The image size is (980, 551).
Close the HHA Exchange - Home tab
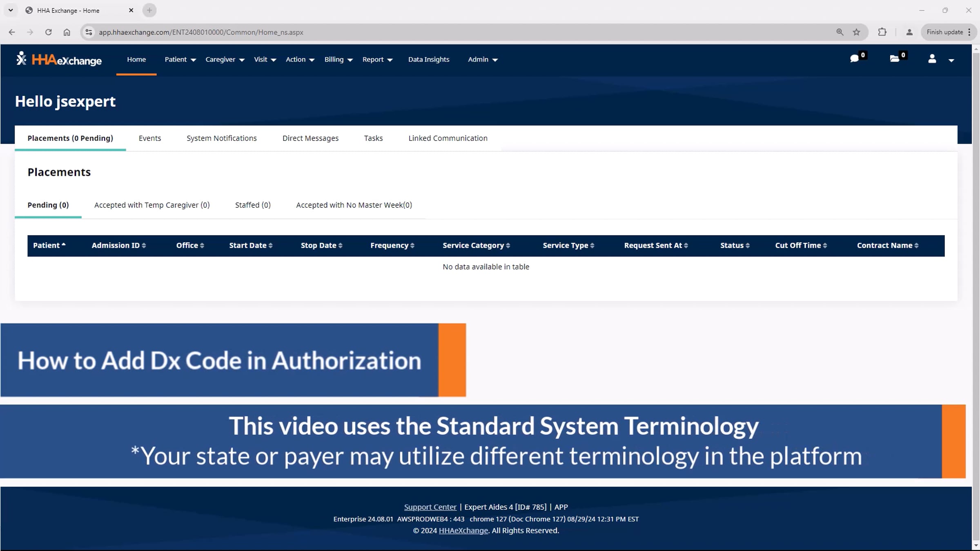point(131,11)
